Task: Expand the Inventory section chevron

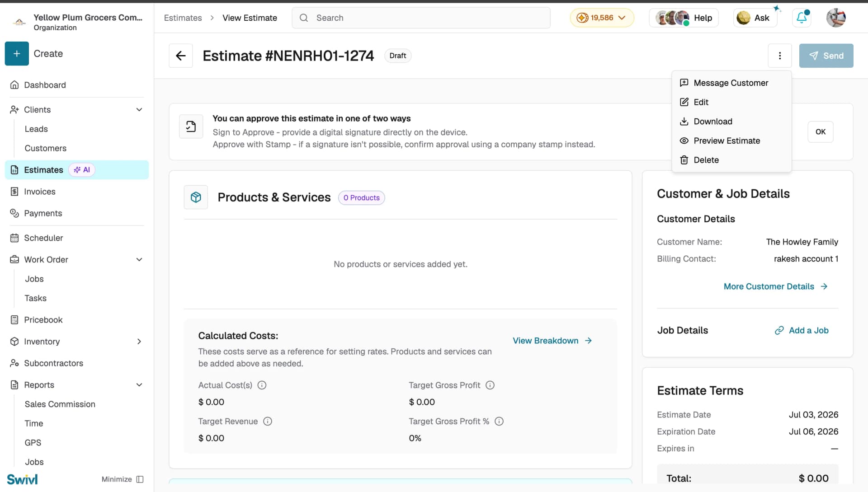Action: [x=139, y=342]
